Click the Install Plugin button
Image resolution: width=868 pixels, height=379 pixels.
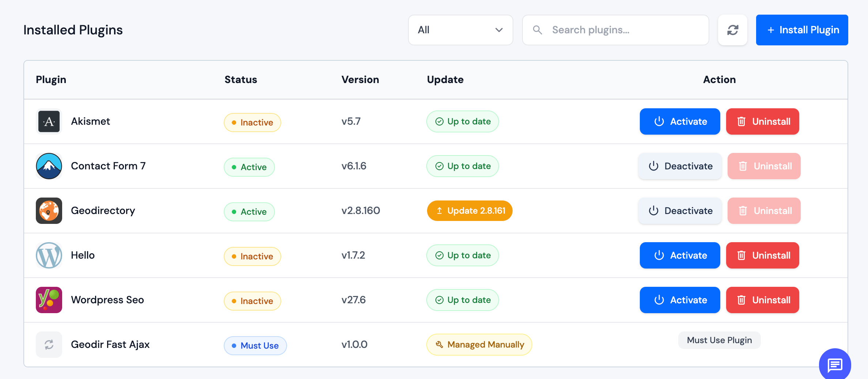click(x=802, y=30)
